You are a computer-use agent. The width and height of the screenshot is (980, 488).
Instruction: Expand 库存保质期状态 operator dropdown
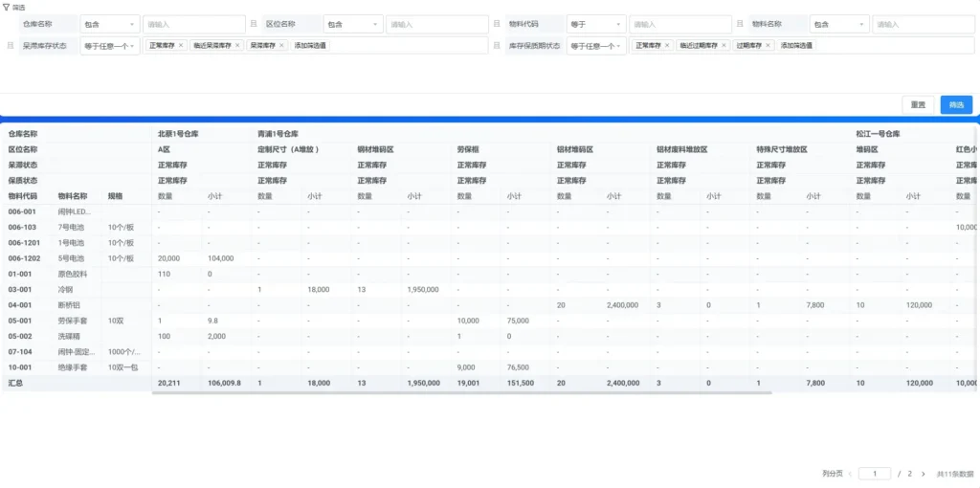pos(595,46)
